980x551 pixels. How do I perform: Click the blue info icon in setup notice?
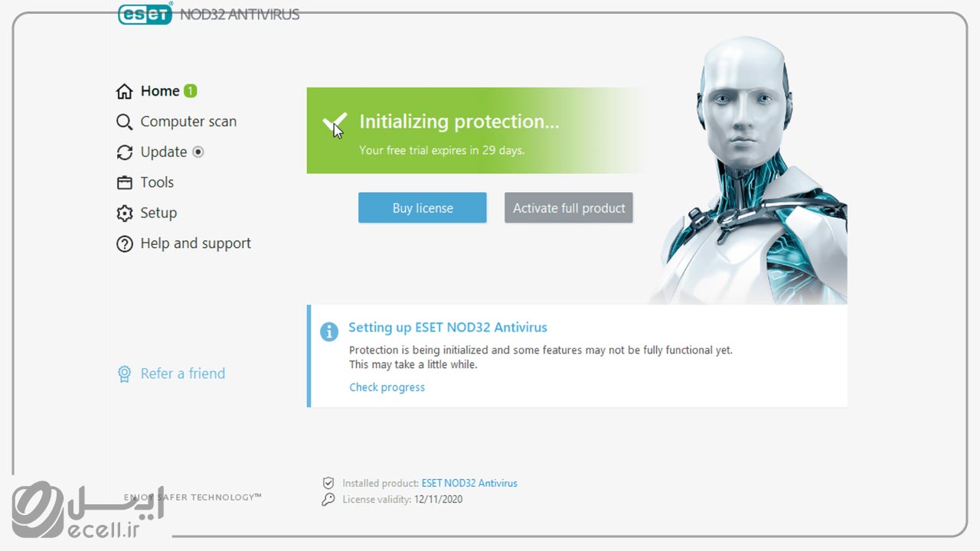329,331
